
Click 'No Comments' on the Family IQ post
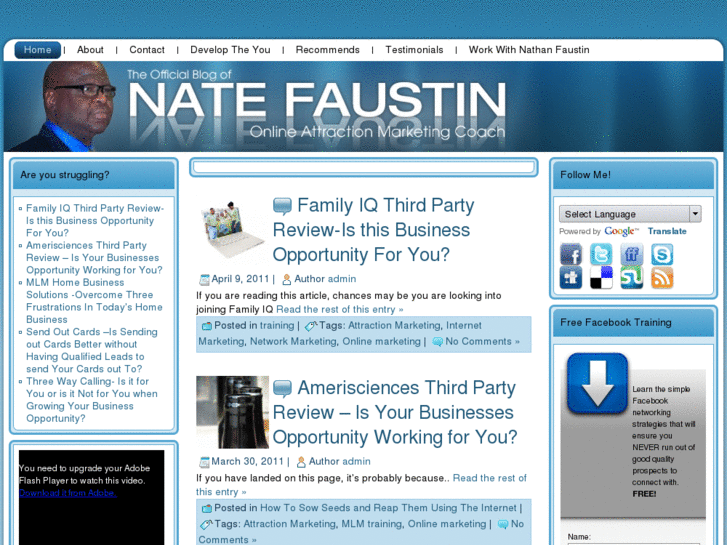click(482, 341)
